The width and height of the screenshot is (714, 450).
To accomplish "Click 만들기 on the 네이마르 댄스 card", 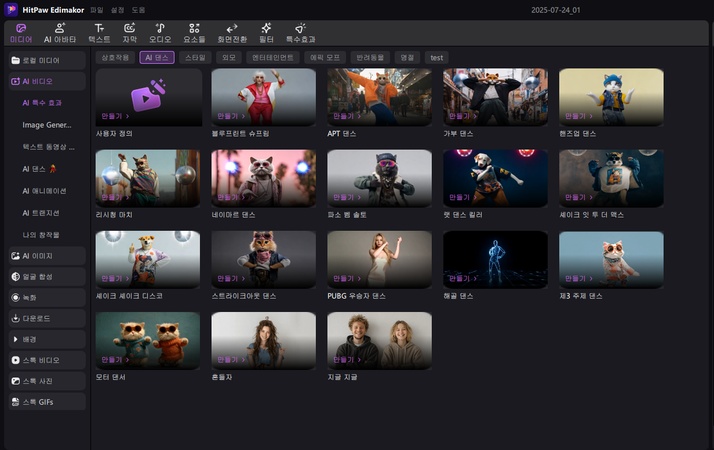I will pyautogui.click(x=231, y=197).
